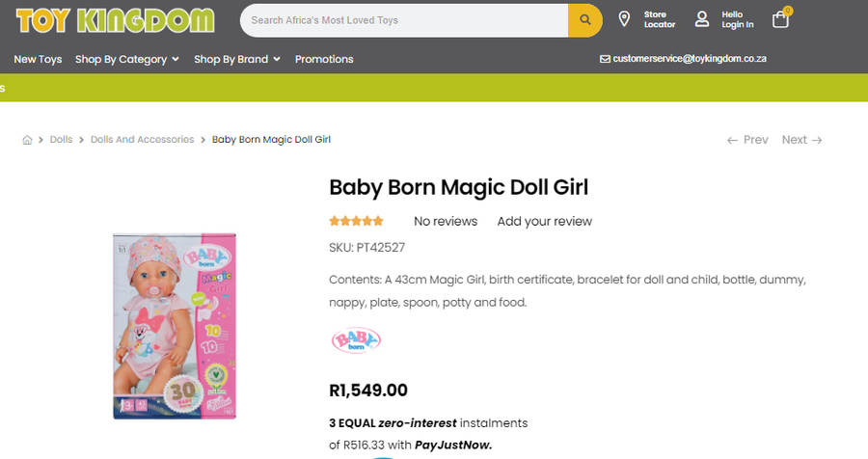
Task: Open the shopping cart bag icon
Action: (781, 19)
